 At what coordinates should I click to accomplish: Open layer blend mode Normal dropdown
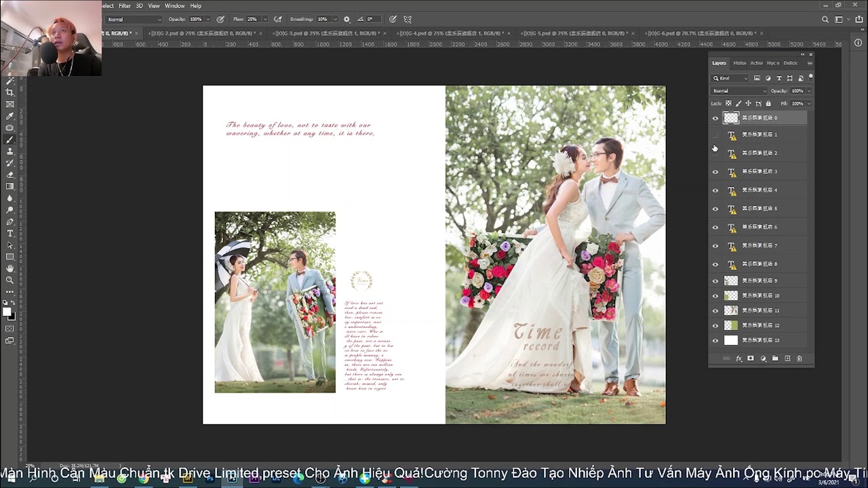[x=739, y=91]
